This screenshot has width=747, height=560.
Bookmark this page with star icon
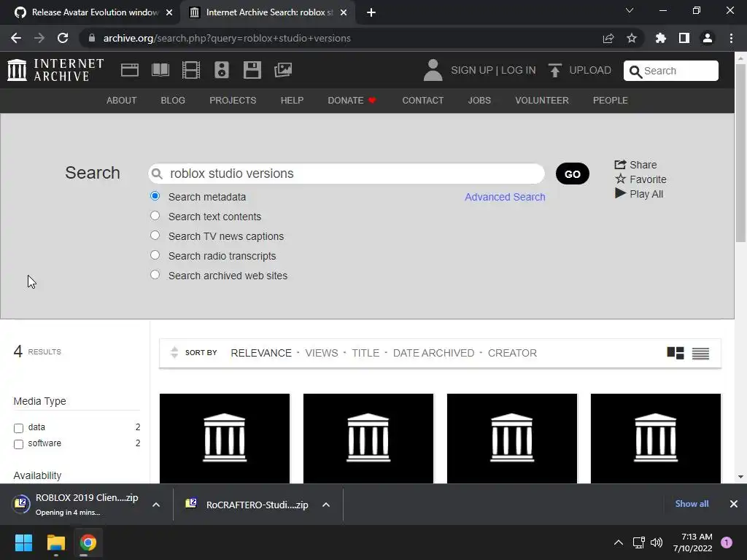[632, 38]
